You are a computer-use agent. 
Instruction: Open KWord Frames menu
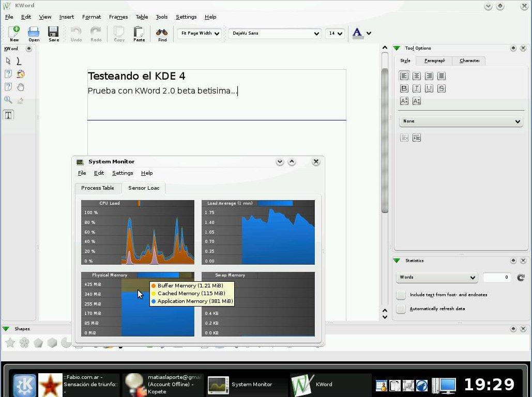(x=118, y=17)
